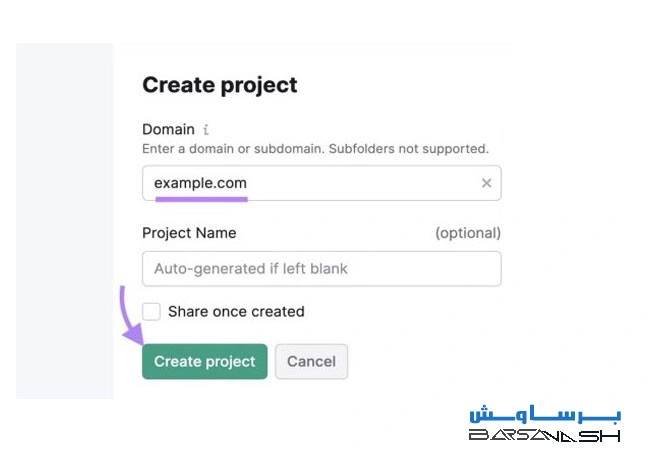
Task: Click the Project Name label
Action: [x=189, y=233]
